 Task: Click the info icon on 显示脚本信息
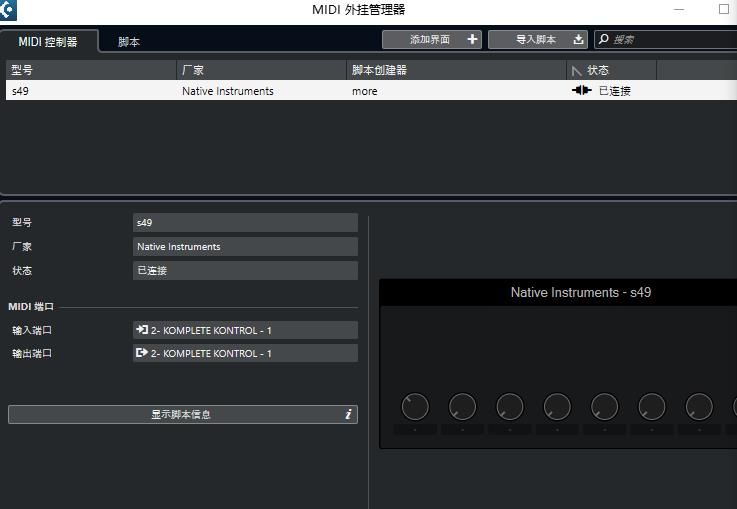coord(348,414)
